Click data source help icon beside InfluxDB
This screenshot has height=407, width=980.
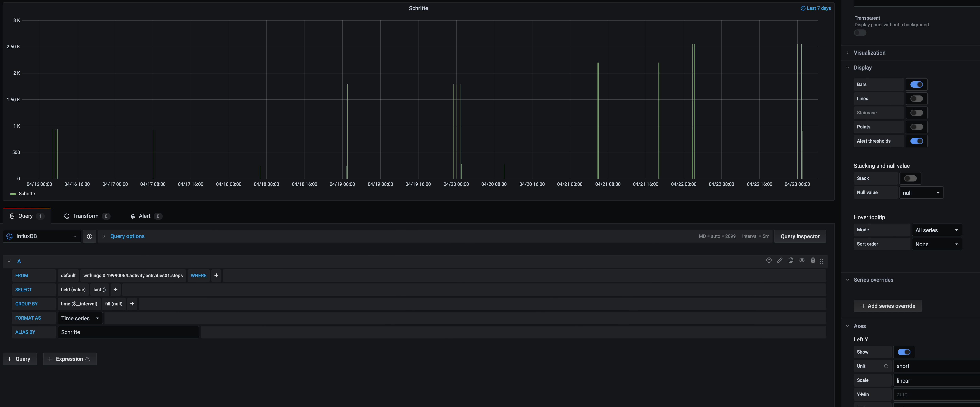[89, 236]
